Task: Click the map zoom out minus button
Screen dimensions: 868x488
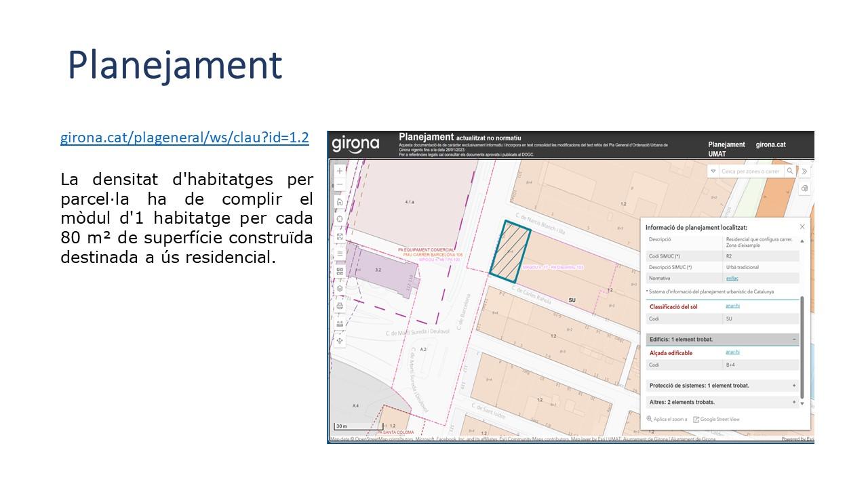Action: point(340,184)
